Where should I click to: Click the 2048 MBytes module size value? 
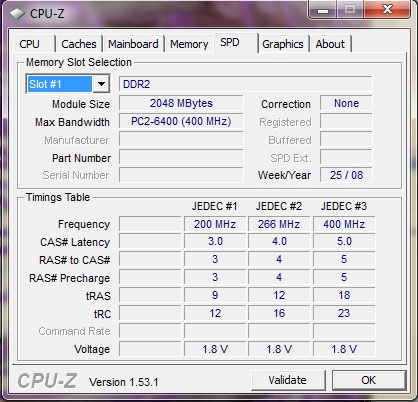(x=181, y=103)
